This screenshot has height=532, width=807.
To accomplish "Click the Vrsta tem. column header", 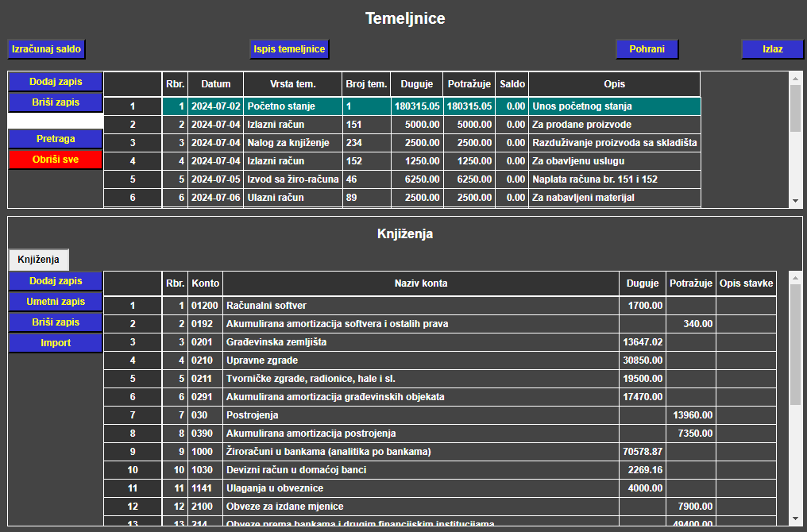I will pyautogui.click(x=293, y=84).
